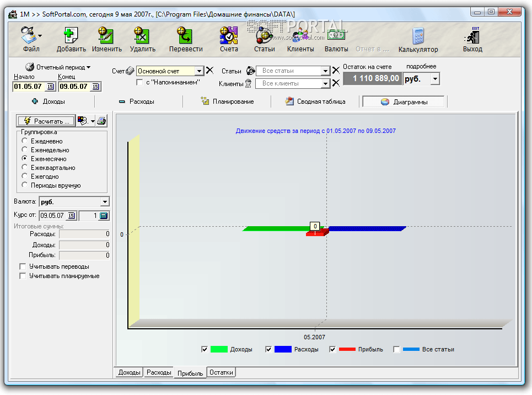Click the blue Расходы legend color swatch

283,349
